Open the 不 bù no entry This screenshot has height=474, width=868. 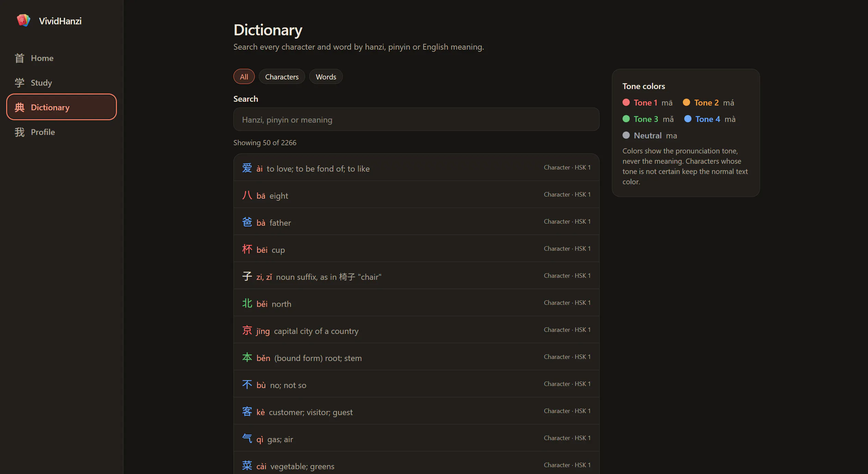416,384
